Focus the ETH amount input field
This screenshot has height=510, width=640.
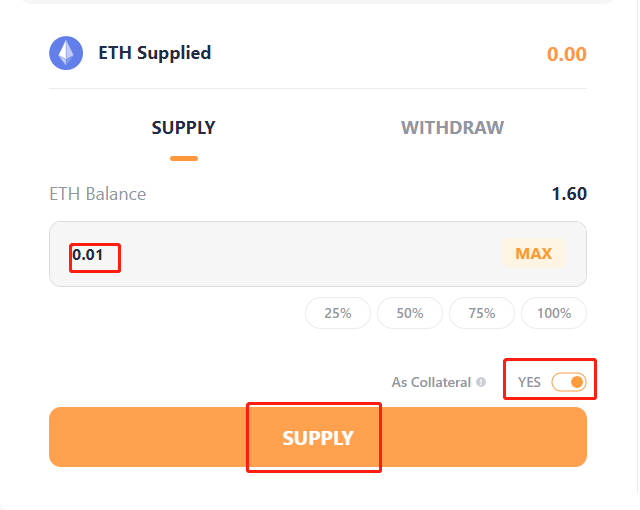click(280, 254)
